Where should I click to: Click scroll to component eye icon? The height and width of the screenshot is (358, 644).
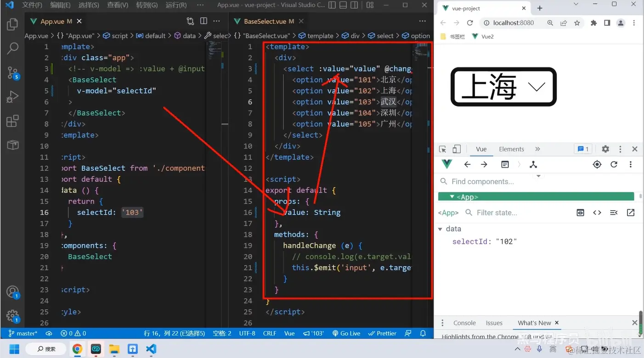[581, 213]
